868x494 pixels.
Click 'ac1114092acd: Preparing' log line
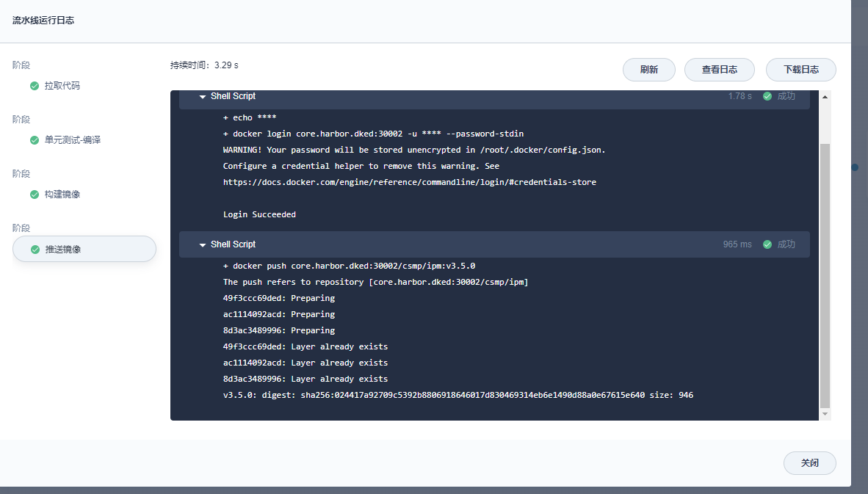pos(279,314)
